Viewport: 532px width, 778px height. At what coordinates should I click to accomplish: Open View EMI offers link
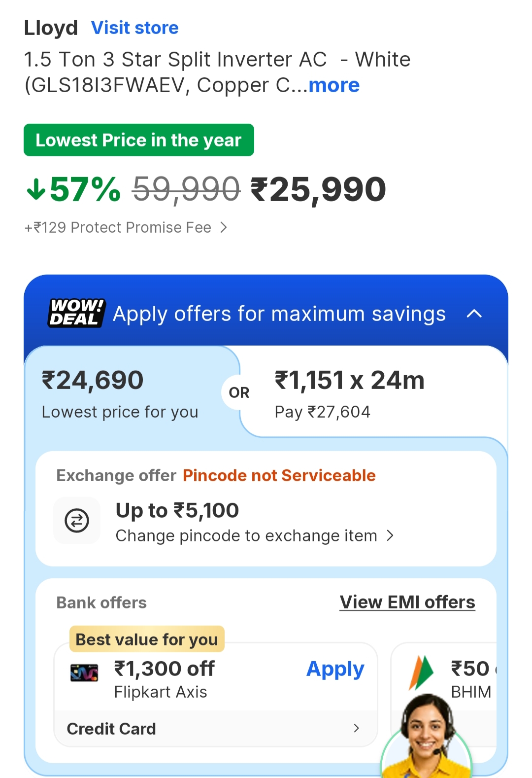(407, 602)
